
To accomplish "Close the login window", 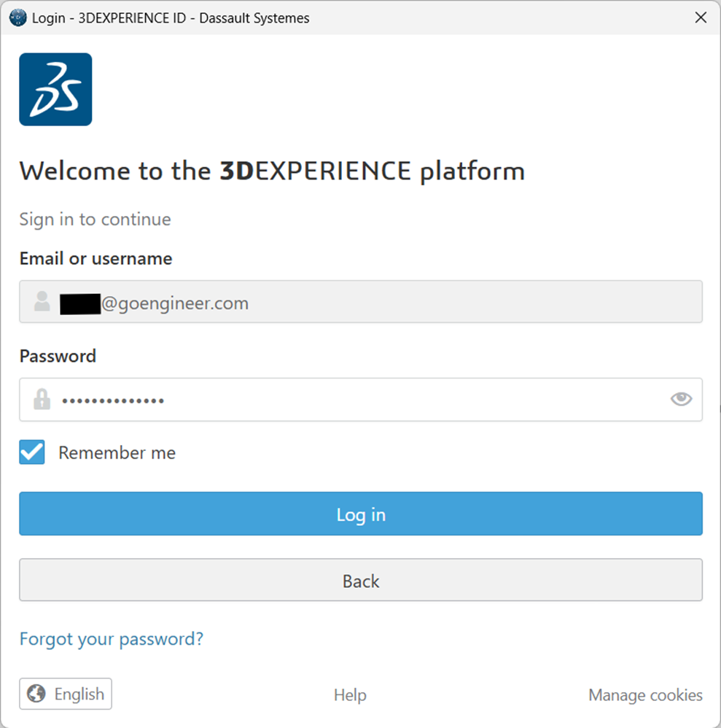I will 701,17.
